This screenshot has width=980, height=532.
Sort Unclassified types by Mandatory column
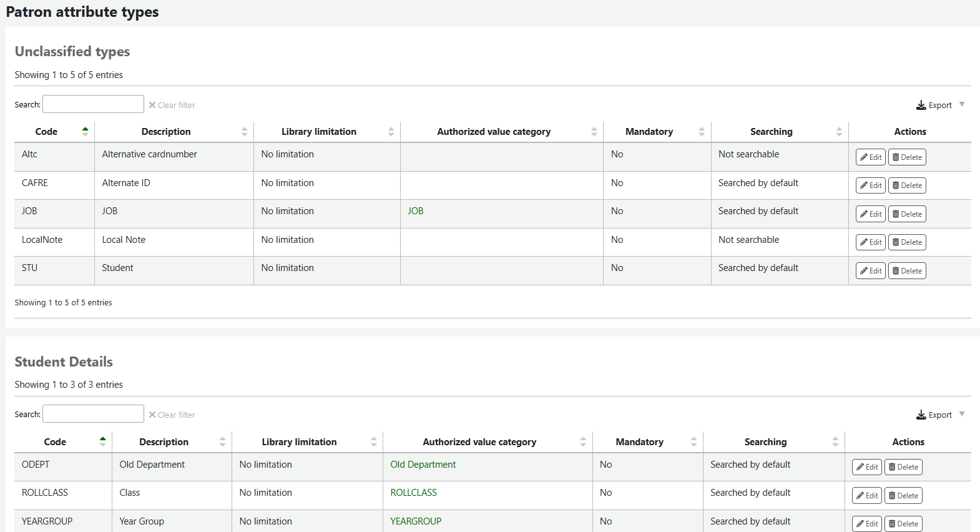[x=649, y=132]
